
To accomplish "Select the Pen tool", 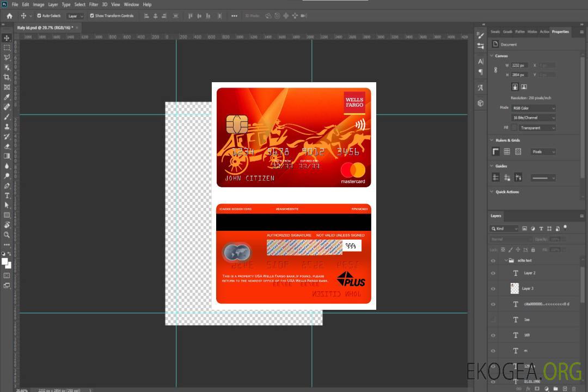I will (7, 186).
